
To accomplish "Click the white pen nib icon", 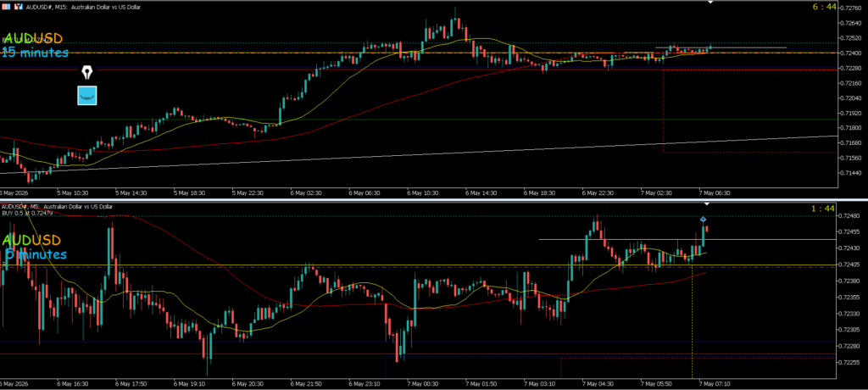I will tap(87, 71).
